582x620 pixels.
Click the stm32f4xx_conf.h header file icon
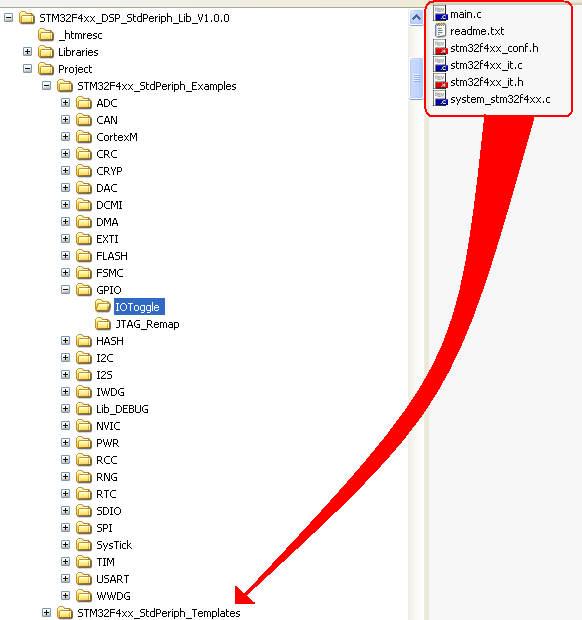440,47
